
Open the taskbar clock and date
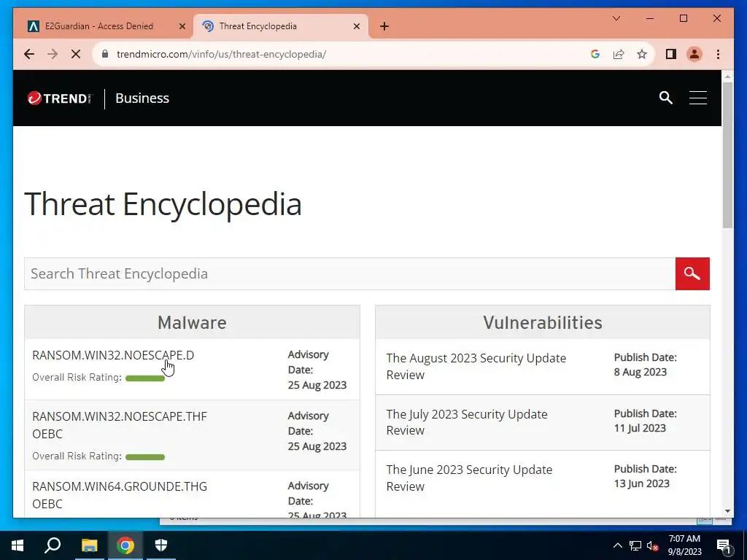click(684, 545)
